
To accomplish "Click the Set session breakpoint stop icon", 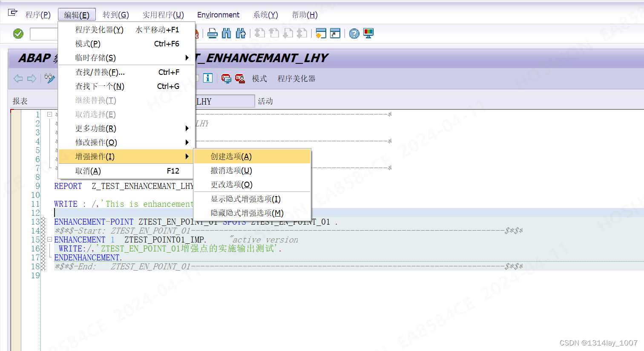I will 226,78.
